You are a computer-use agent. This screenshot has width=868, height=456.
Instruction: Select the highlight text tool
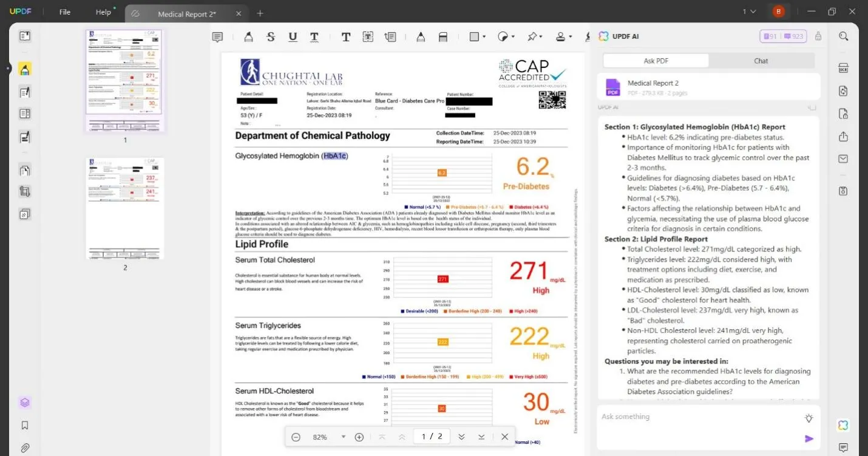(248, 37)
